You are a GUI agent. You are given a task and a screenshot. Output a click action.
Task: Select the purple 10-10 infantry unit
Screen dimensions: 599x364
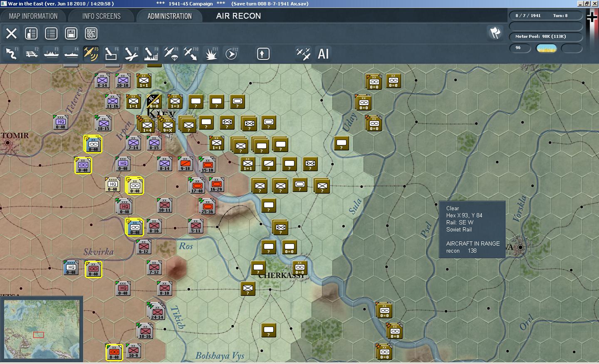tap(123, 81)
